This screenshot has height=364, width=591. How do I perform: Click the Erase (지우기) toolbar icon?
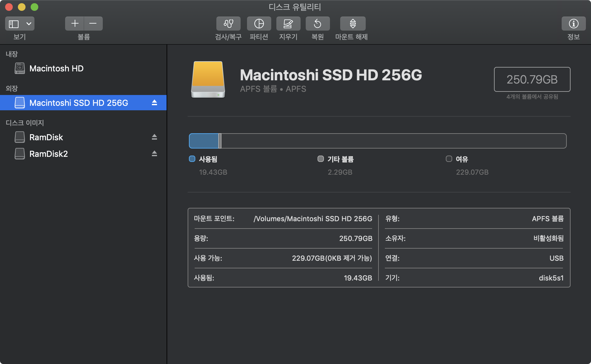[x=288, y=24]
